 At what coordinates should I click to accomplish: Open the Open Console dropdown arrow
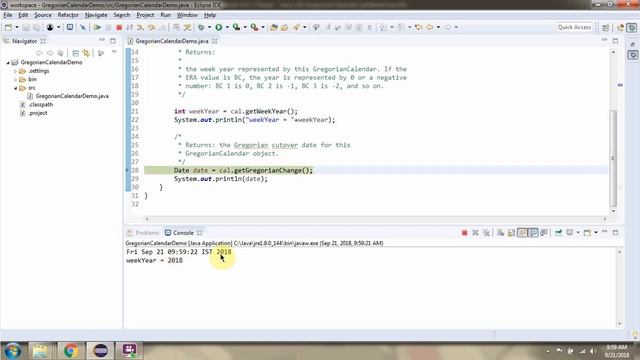596,233
